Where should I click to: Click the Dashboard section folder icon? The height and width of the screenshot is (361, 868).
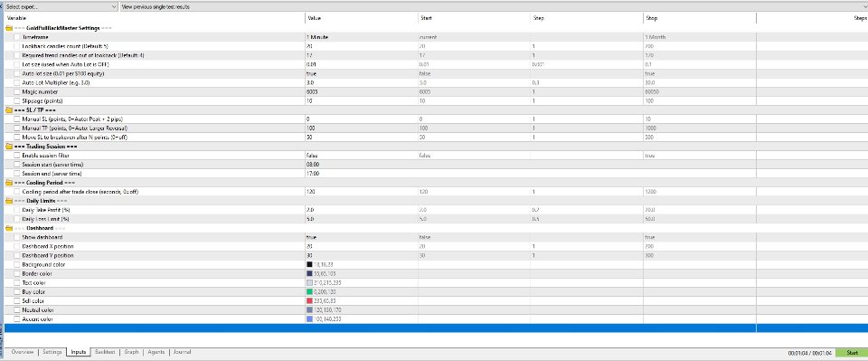click(x=9, y=228)
